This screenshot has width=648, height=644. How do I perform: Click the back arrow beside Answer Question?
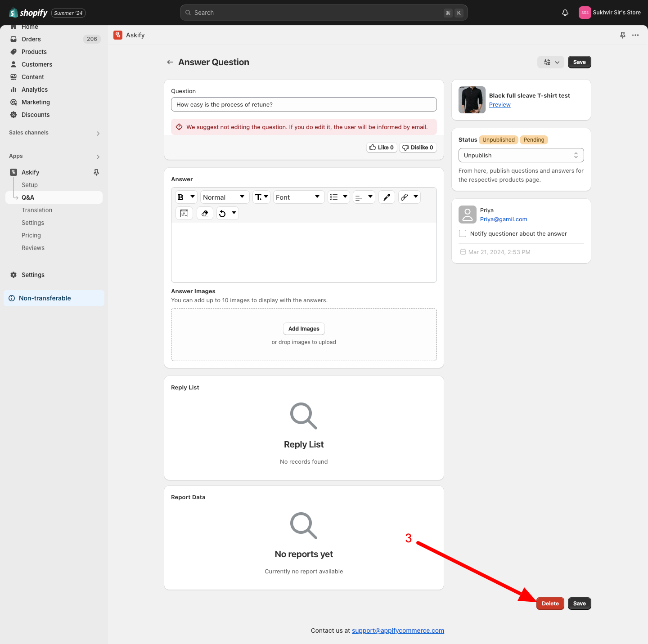[170, 62]
